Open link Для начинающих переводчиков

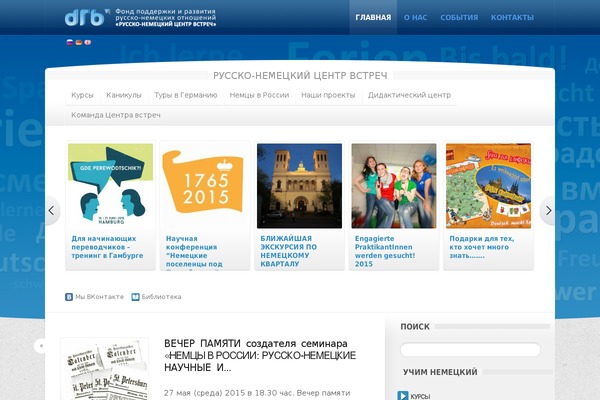coord(107,247)
